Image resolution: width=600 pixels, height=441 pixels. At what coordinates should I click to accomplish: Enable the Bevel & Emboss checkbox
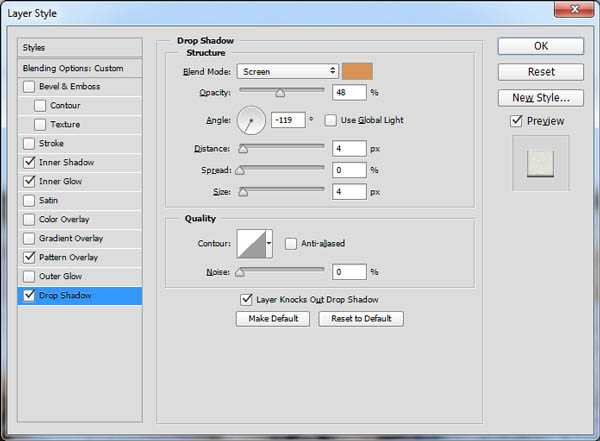click(x=28, y=87)
